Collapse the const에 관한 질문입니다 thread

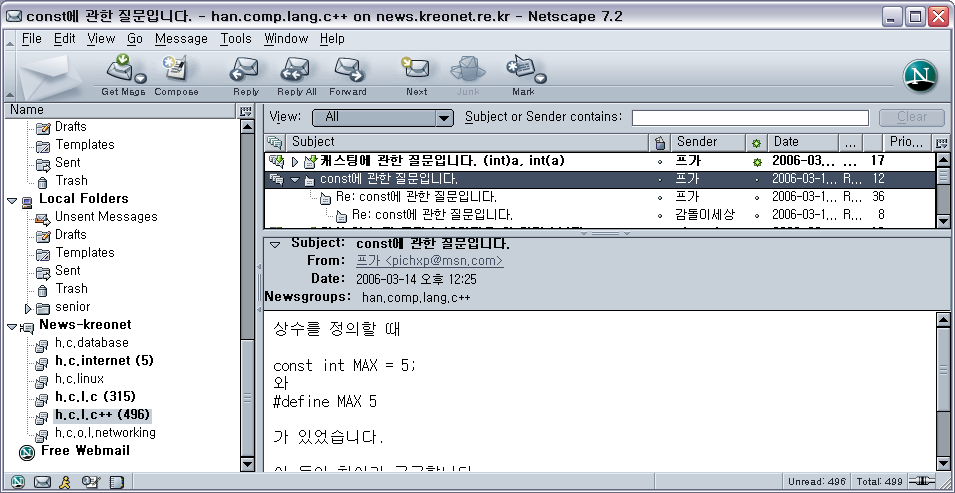(295, 180)
